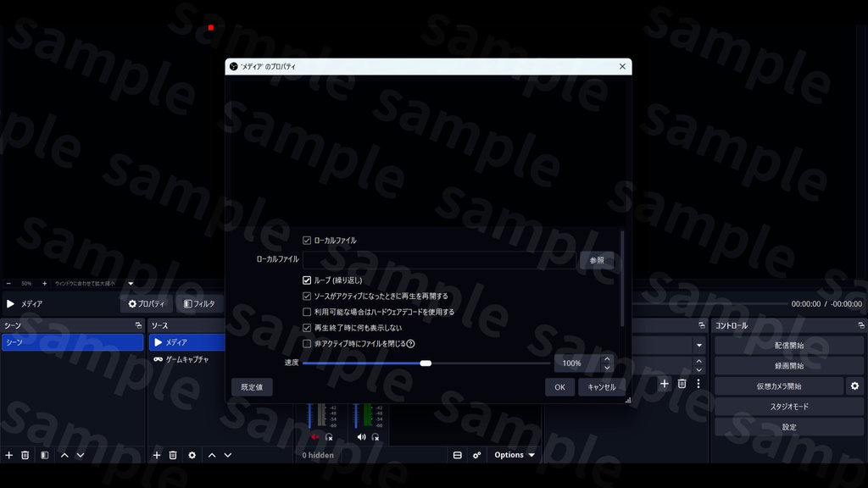Click the audio mixer speaker mute icon
Screen dimensions: 868x488
click(x=361, y=437)
